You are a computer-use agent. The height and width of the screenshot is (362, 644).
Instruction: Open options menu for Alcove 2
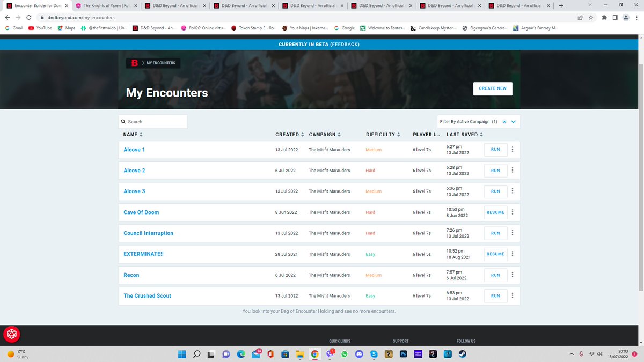click(513, 171)
